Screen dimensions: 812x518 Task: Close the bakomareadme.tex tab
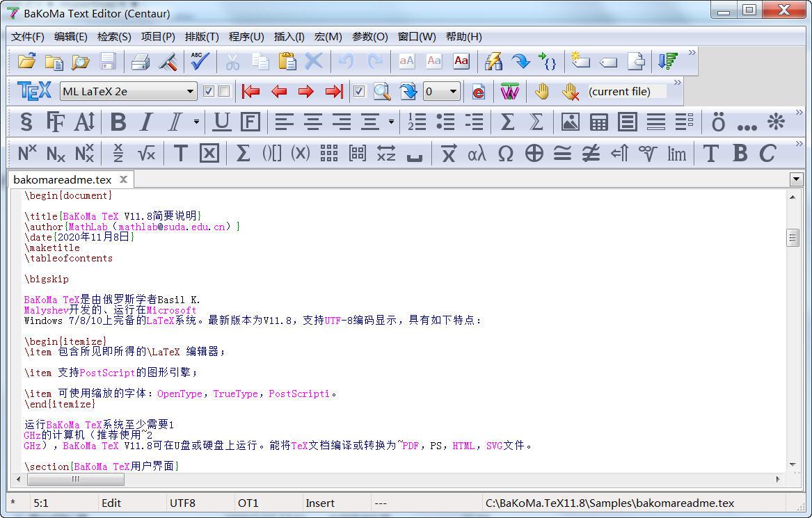tap(123, 179)
